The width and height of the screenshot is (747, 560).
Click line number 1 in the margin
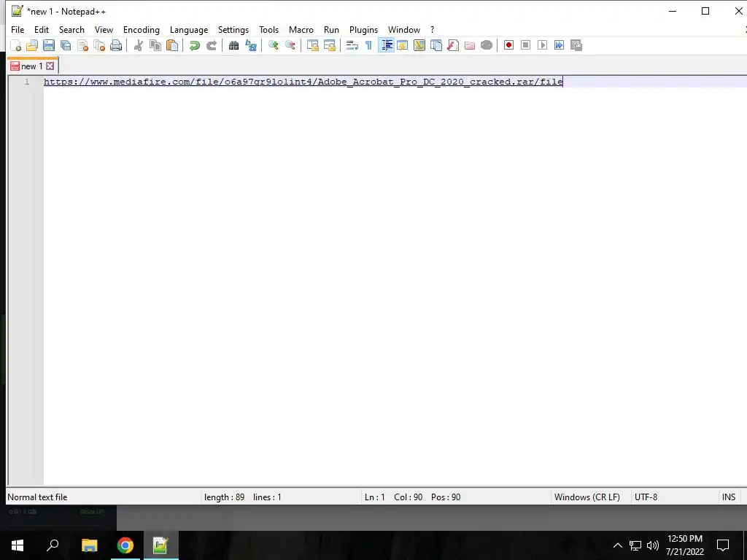(27, 82)
